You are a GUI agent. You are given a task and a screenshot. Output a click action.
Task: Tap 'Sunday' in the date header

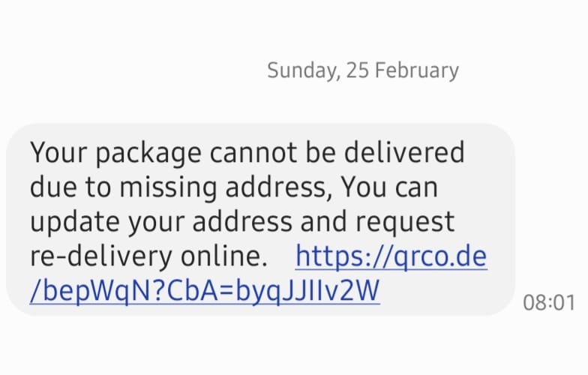coord(303,70)
